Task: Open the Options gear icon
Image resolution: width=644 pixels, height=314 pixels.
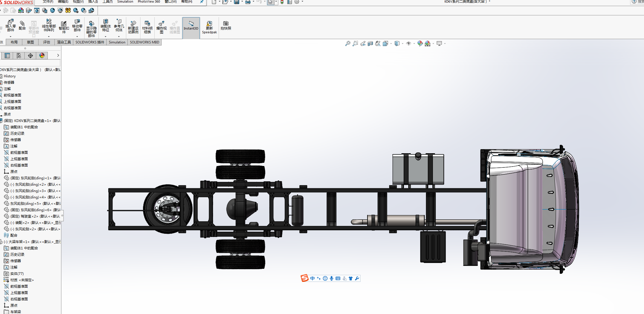Action: [x=297, y=2]
